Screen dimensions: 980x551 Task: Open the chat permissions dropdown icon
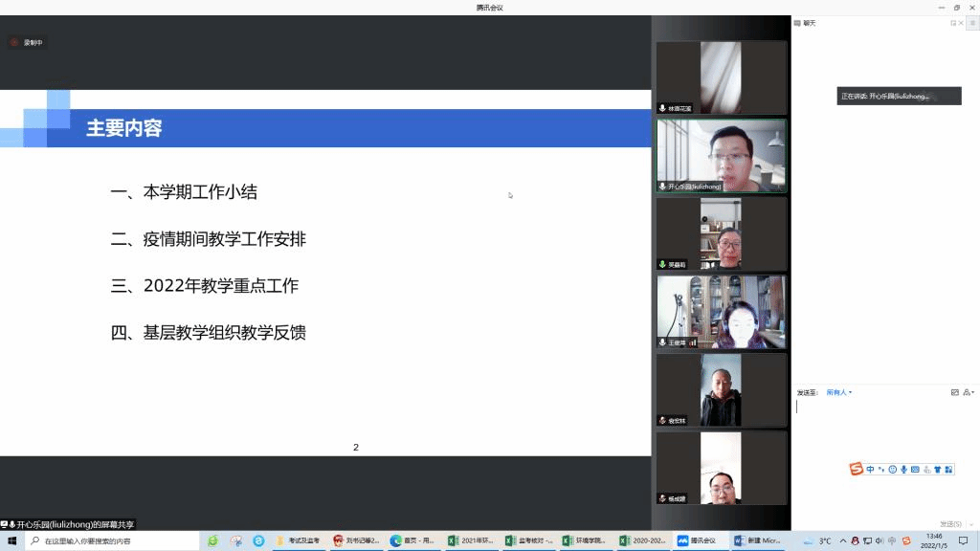tap(968, 392)
